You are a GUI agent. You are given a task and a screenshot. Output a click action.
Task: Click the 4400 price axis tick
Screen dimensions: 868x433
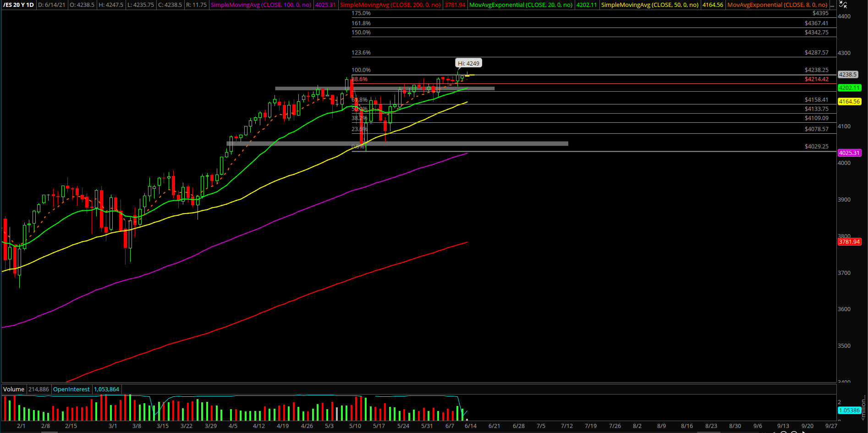(844, 16)
